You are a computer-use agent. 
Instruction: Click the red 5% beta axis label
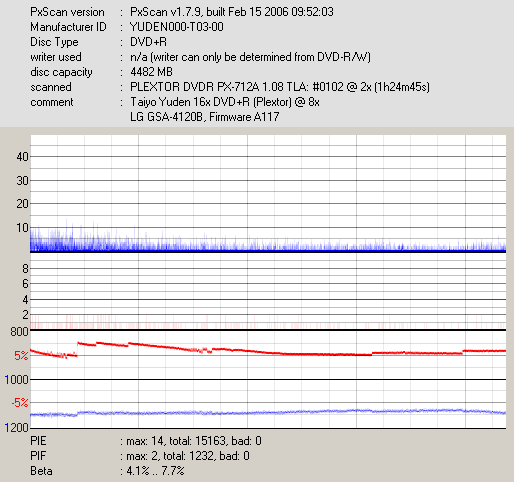[21, 356]
